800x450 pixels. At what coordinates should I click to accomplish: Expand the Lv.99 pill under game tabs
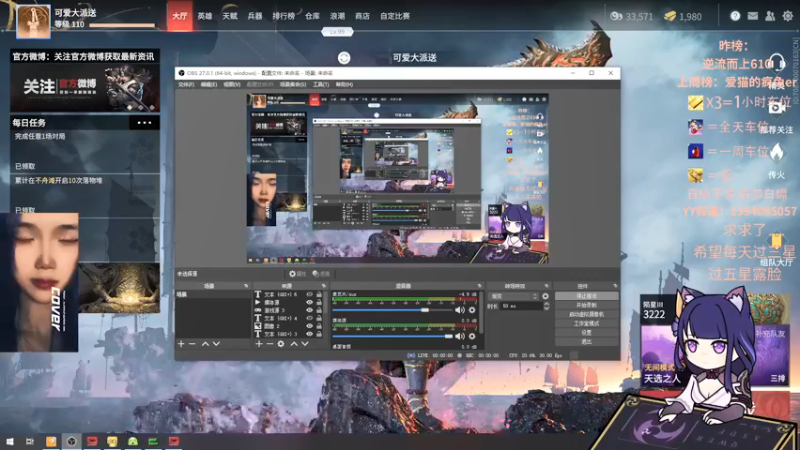pos(337,32)
